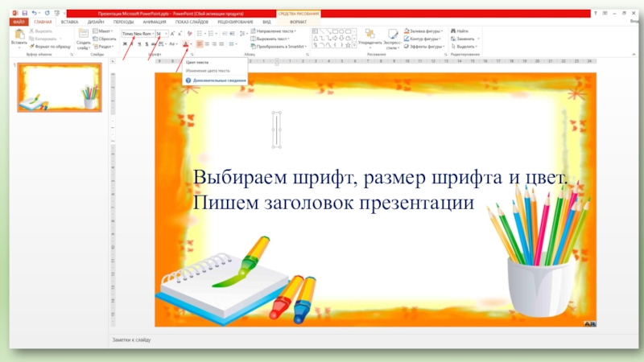Open the ФОРМАТ drawing tools tab
Screen dimensions: 644x362
coord(298,22)
